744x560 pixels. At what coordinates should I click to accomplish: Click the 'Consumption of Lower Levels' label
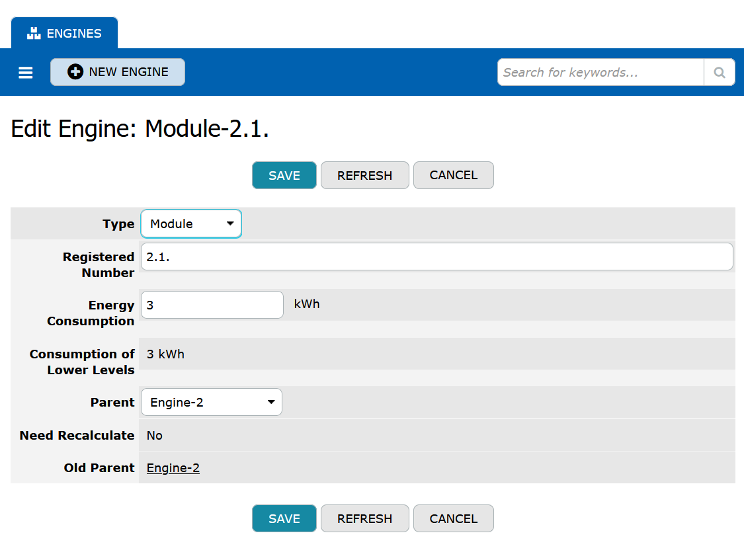pos(82,362)
